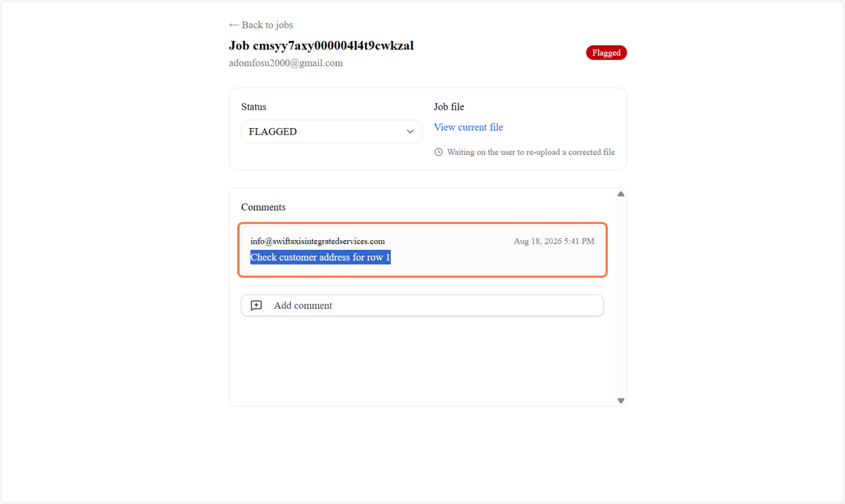Click the 'Job file' label

449,107
